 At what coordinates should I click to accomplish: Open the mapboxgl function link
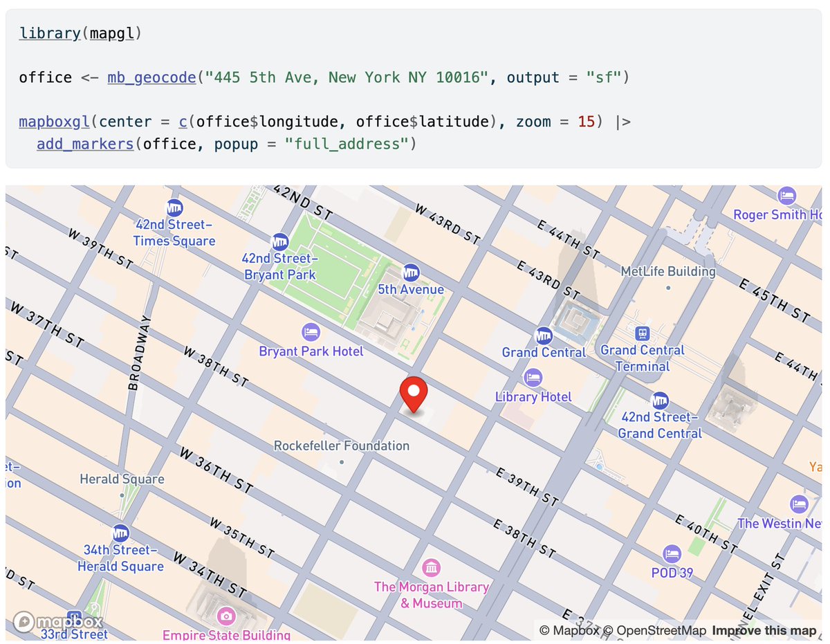click(x=55, y=122)
